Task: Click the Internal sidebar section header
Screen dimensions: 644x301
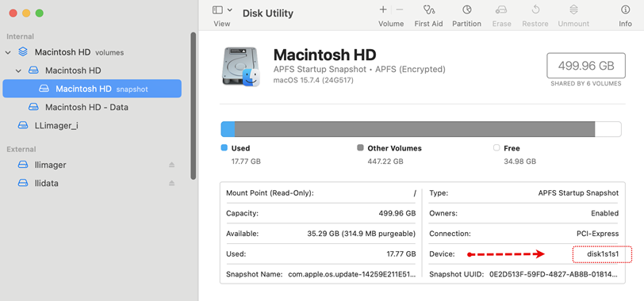Action: 20,36
